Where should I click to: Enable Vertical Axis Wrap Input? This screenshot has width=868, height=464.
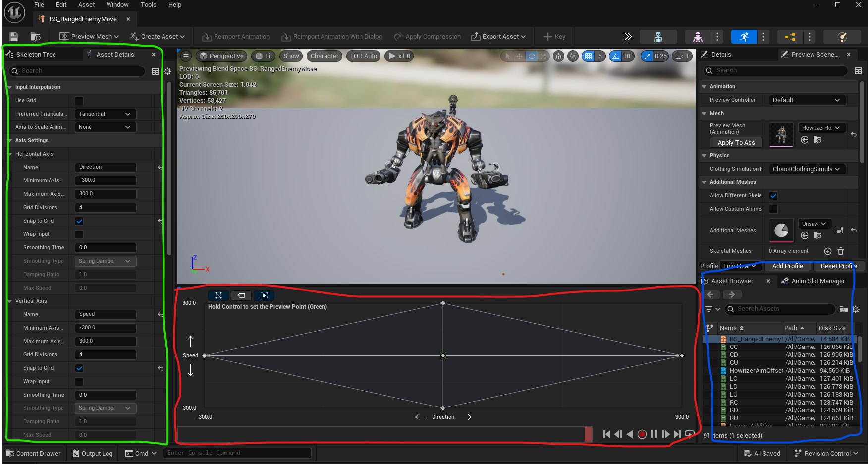tap(79, 382)
